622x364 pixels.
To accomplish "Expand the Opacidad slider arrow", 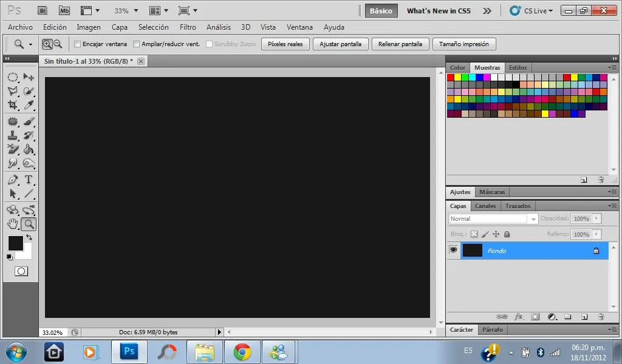I will point(596,218).
